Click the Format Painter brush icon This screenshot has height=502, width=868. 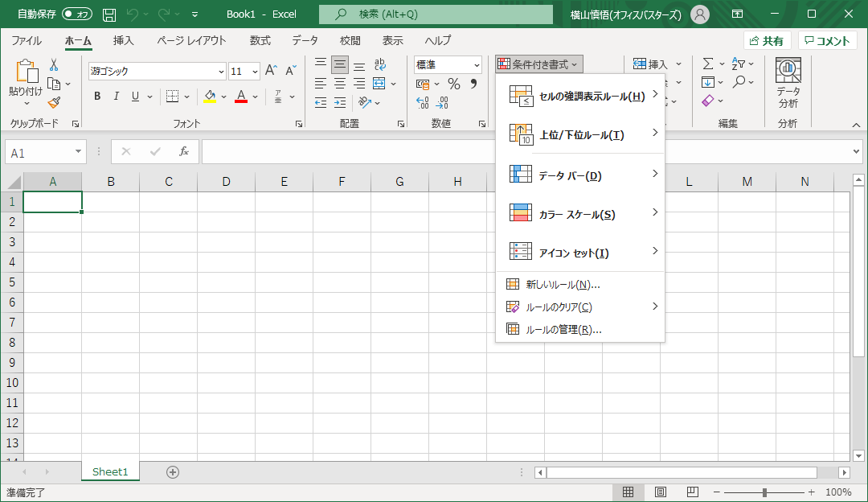(54, 102)
